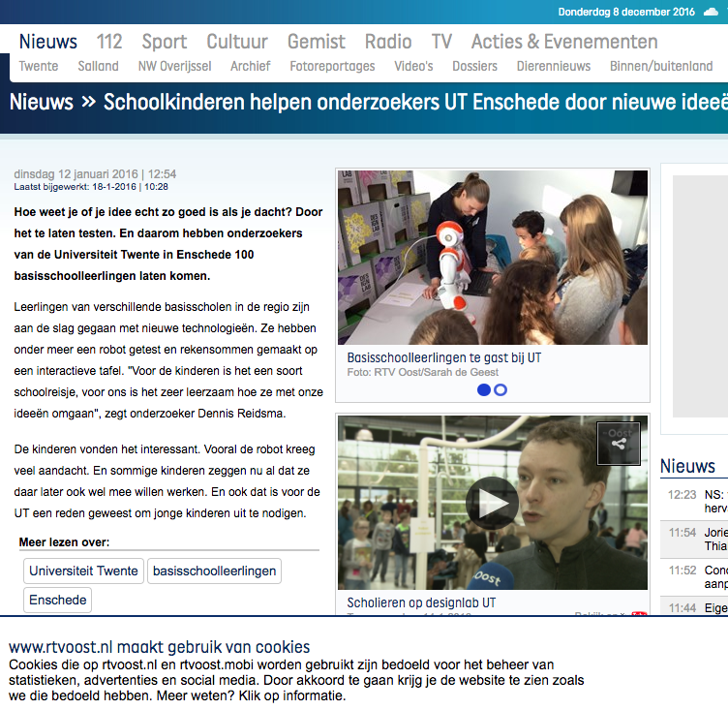Open Acties & Evenementen menu

[564, 42]
